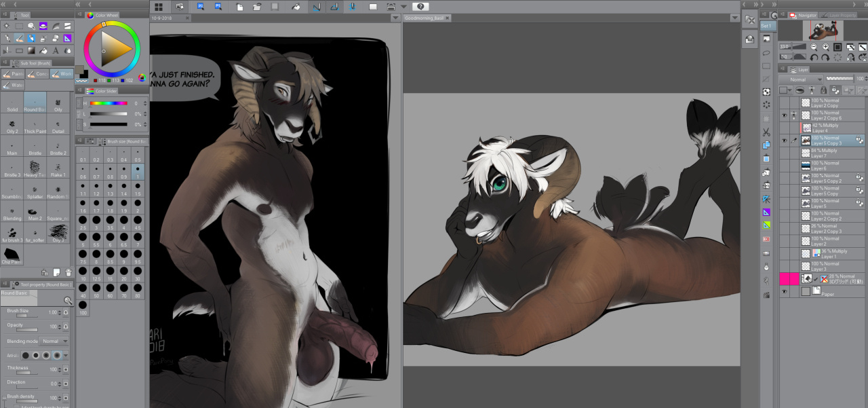
Task: Open tool property wrench magnifier icon
Action: 68,301
